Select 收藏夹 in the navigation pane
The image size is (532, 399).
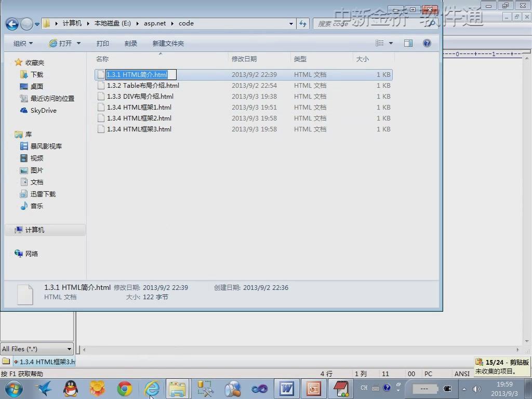(35, 62)
